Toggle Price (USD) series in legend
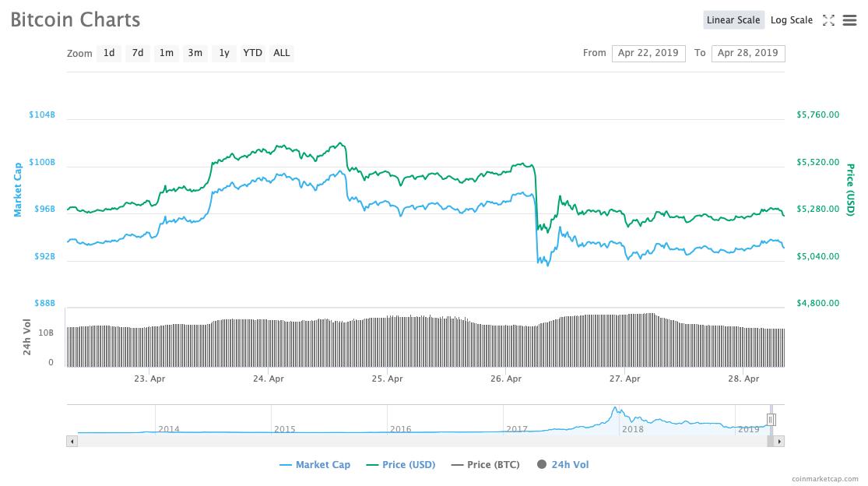Viewport: 868px width, 486px height. click(x=401, y=465)
